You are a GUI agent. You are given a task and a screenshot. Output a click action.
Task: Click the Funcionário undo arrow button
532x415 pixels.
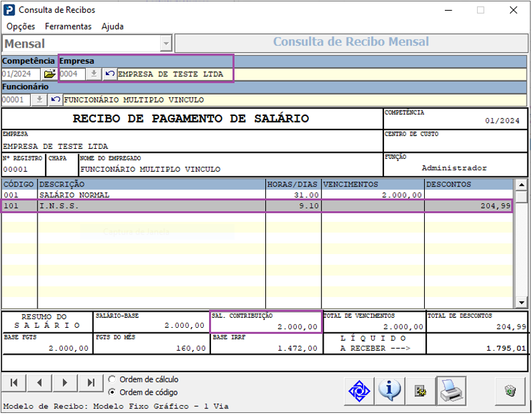pyautogui.click(x=56, y=100)
